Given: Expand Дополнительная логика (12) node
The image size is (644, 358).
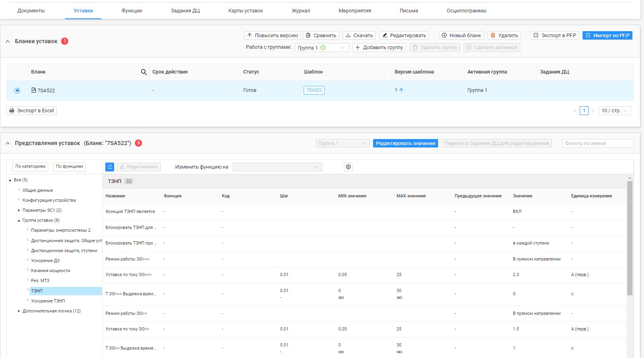Looking at the screenshot, I should coord(19,311).
